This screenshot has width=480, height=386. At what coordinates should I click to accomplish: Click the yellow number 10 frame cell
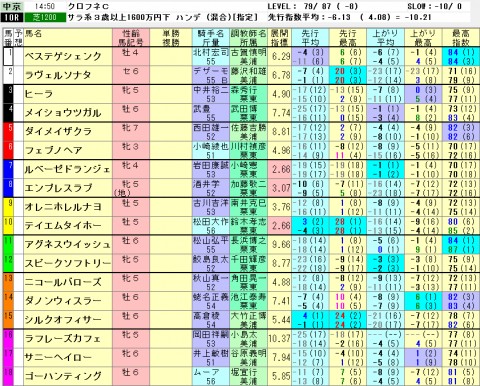tap(8, 225)
